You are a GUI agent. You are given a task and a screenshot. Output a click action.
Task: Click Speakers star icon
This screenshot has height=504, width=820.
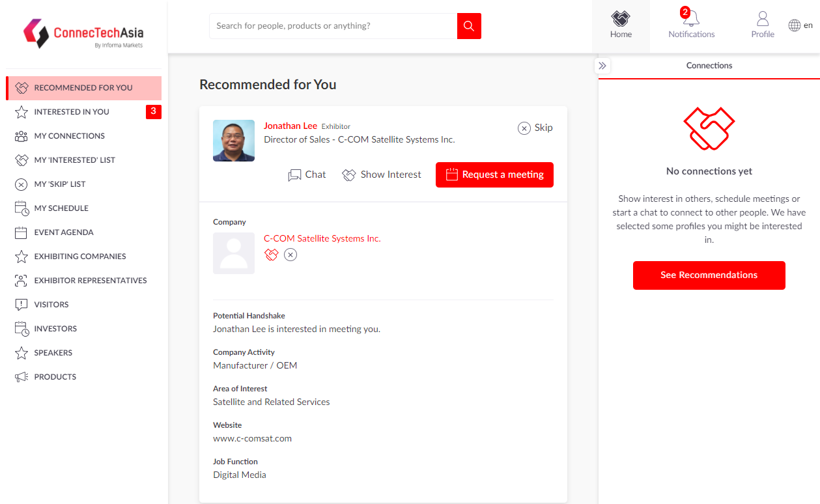(21, 353)
